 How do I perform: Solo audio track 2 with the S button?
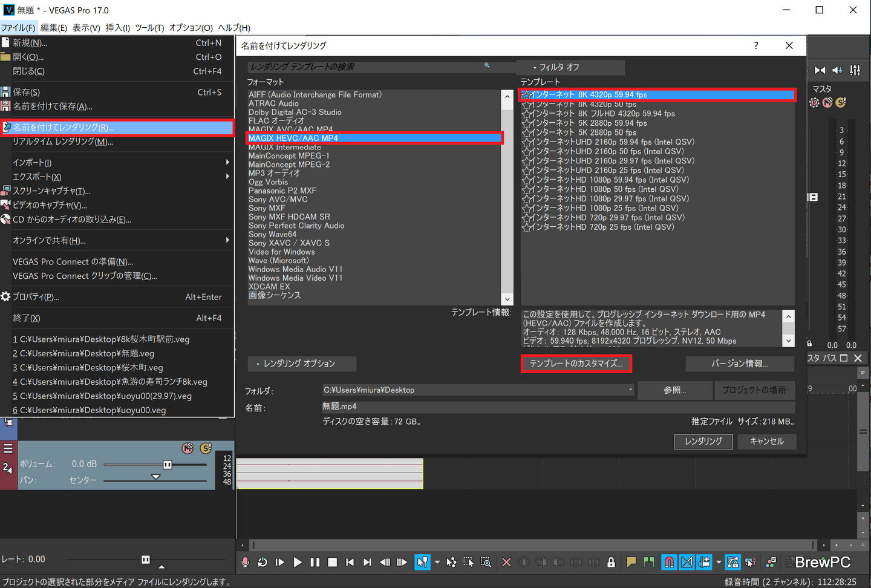(x=206, y=448)
